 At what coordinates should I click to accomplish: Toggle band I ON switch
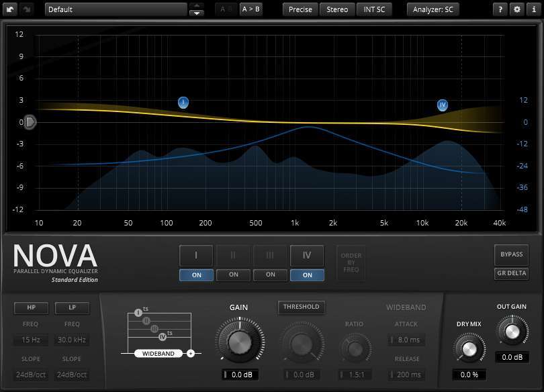196,275
